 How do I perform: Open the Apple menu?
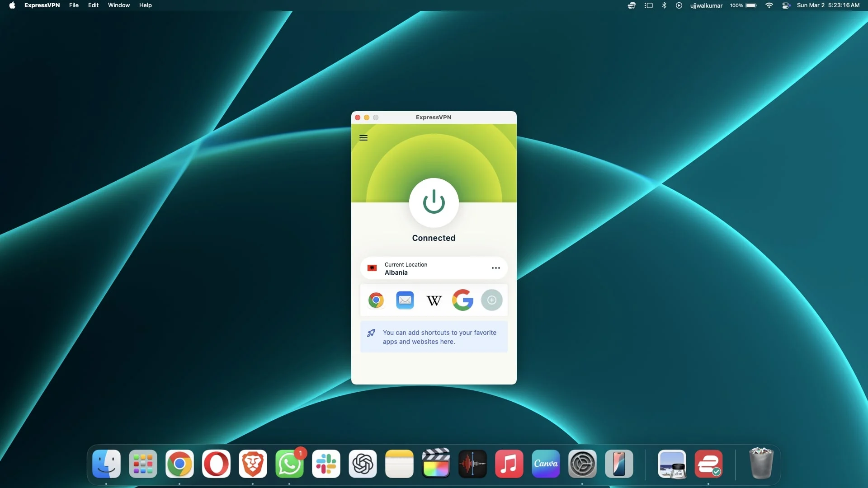point(12,5)
